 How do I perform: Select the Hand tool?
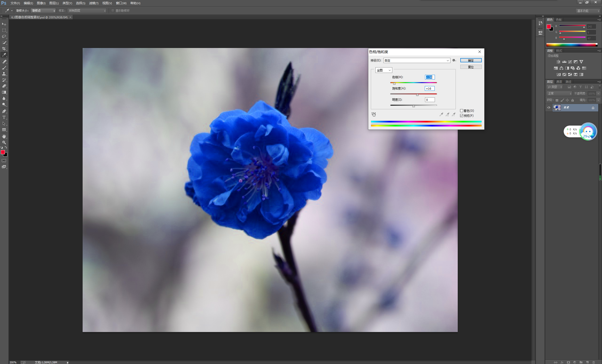pyautogui.click(x=4, y=136)
